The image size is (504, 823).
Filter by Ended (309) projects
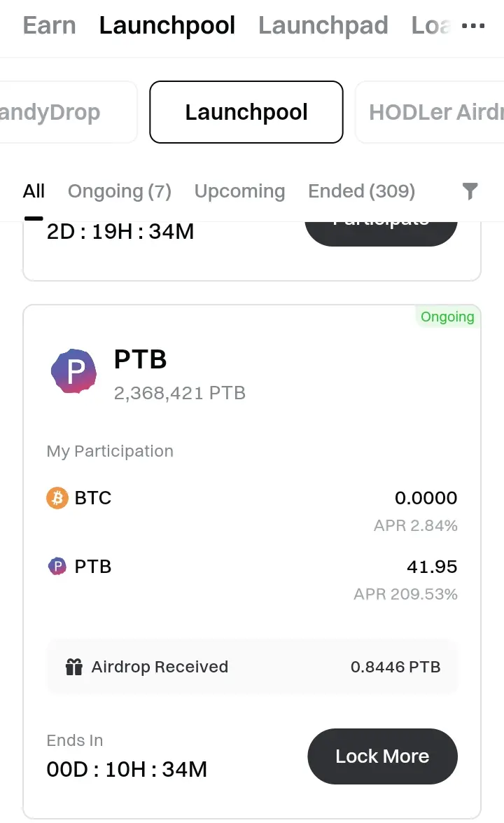361,191
